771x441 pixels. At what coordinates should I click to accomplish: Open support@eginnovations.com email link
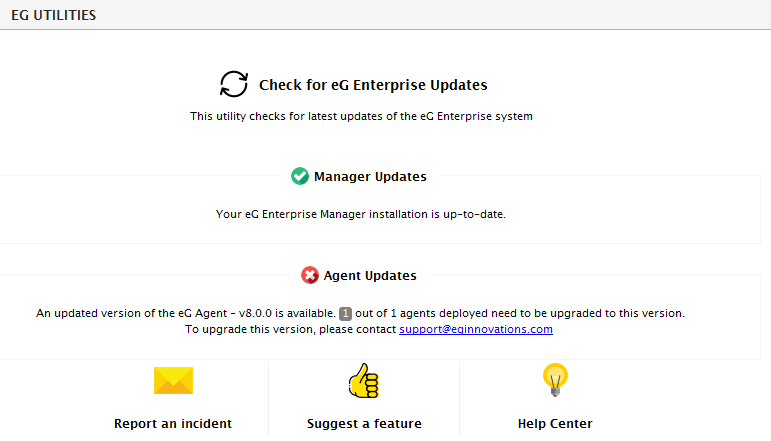click(475, 329)
